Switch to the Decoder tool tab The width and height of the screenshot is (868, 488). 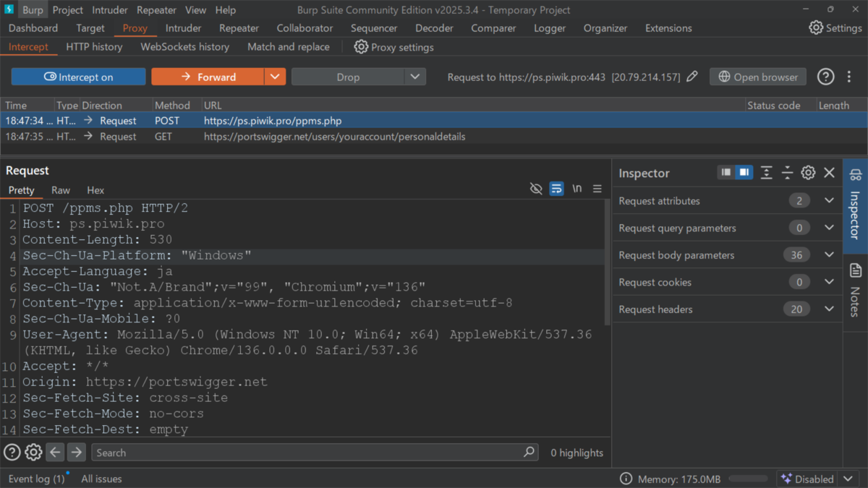click(x=434, y=28)
